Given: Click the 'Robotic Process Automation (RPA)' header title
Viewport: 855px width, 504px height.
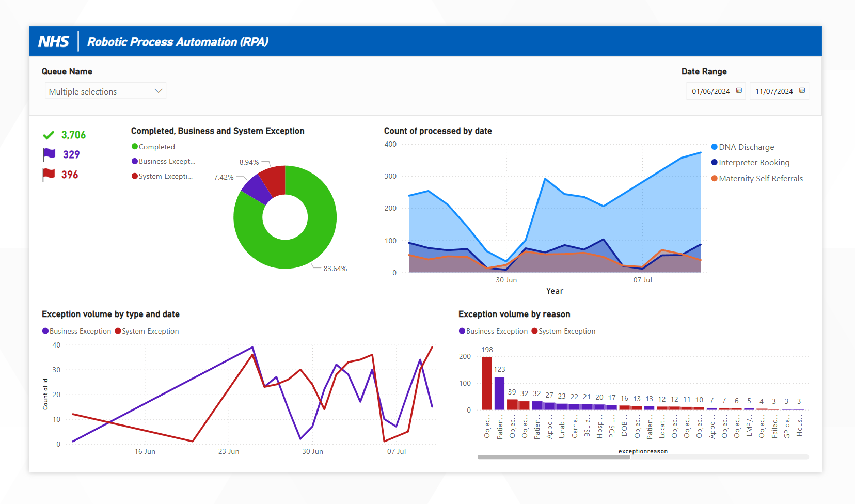Looking at the screenshot, I should [178, 42].
